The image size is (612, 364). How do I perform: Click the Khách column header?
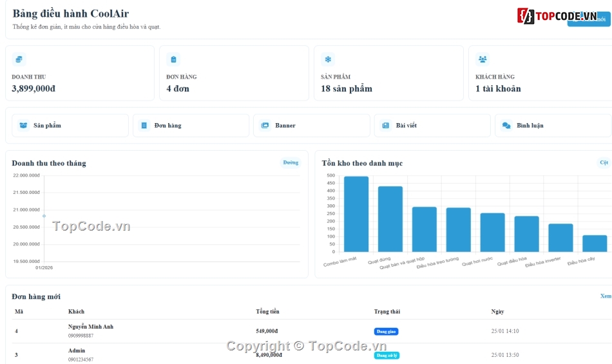click(x=76, y=311)
